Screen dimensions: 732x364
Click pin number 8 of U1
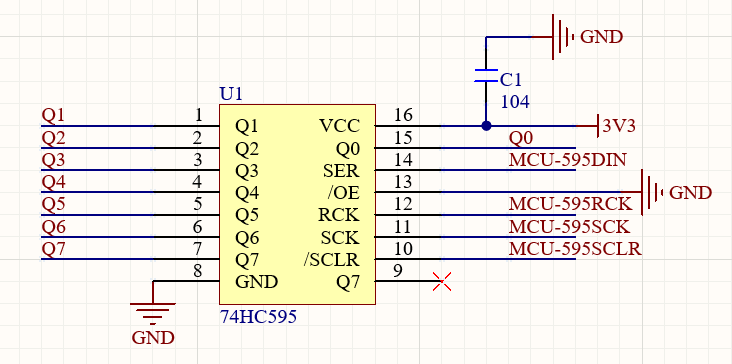click(x=197, y=271)
